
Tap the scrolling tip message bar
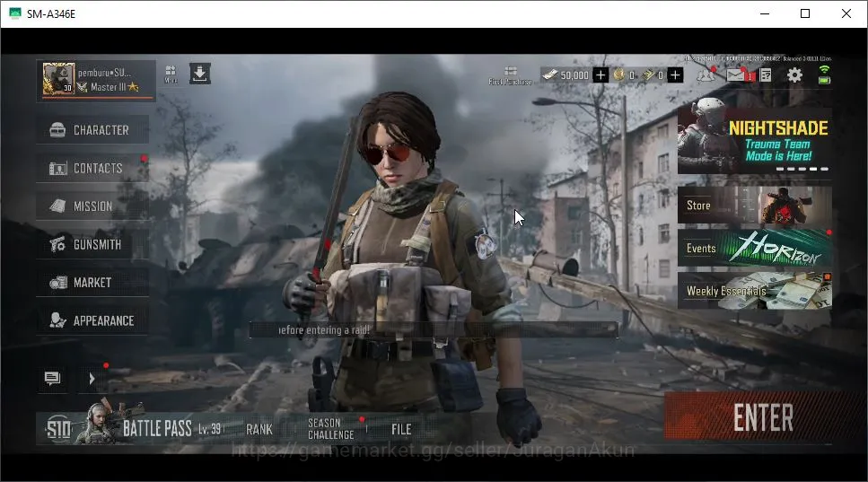434,329
